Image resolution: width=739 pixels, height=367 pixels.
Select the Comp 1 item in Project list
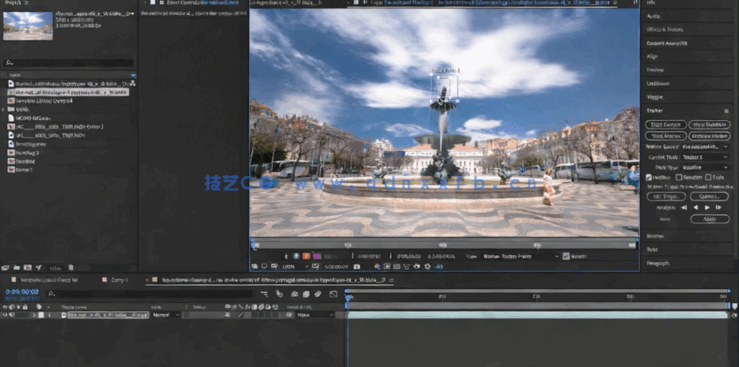25,170
